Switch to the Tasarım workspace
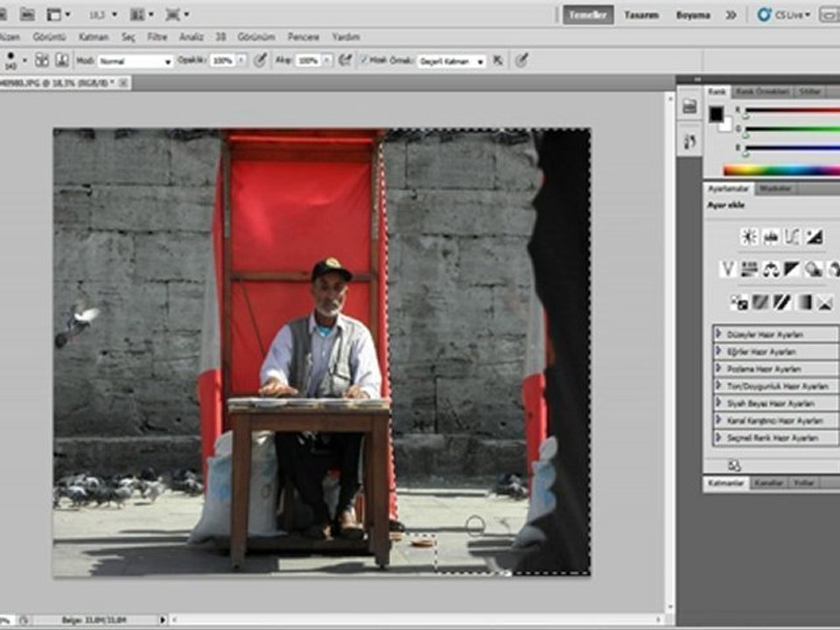The height and width of the screenshot is (630, 840). (x=641, y=15)
